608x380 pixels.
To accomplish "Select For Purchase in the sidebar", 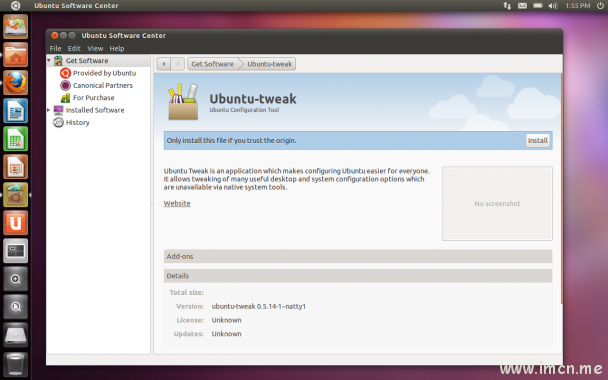I will 93,98.
